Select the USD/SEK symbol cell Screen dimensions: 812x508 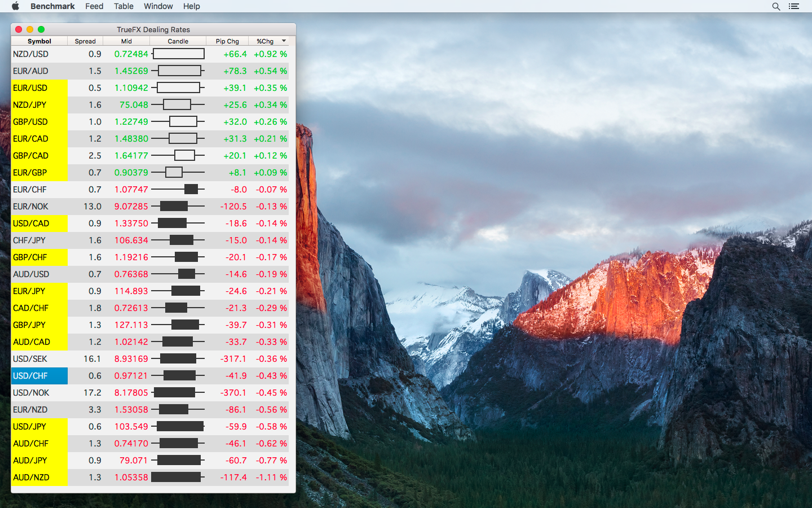[39, 359]
